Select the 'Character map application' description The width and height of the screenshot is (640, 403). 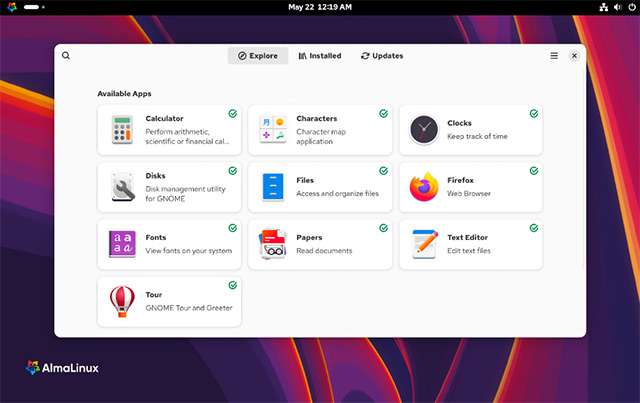tap(321, 136)
